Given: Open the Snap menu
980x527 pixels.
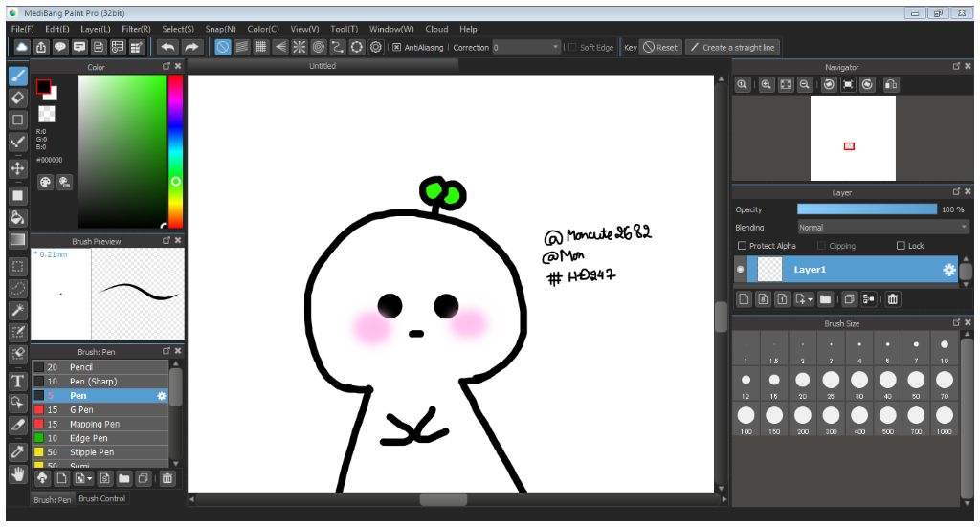Looking at the screenshot, I should [x=220, y=29].
